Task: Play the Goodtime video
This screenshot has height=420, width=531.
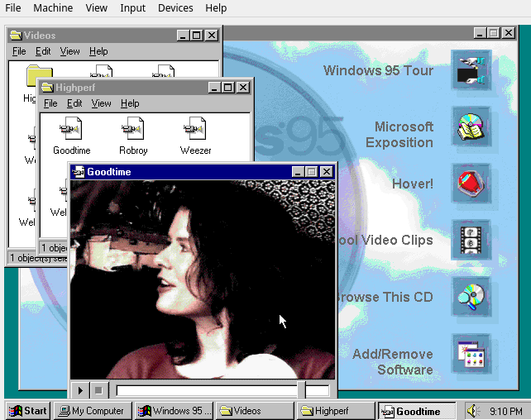Action: pyautogui.click(x=80, y=390)
